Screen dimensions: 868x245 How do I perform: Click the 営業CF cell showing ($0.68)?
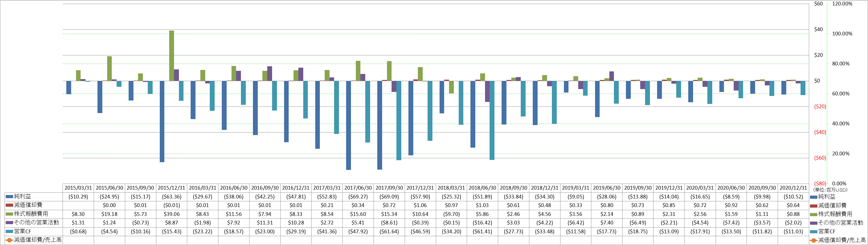[78, 232]
